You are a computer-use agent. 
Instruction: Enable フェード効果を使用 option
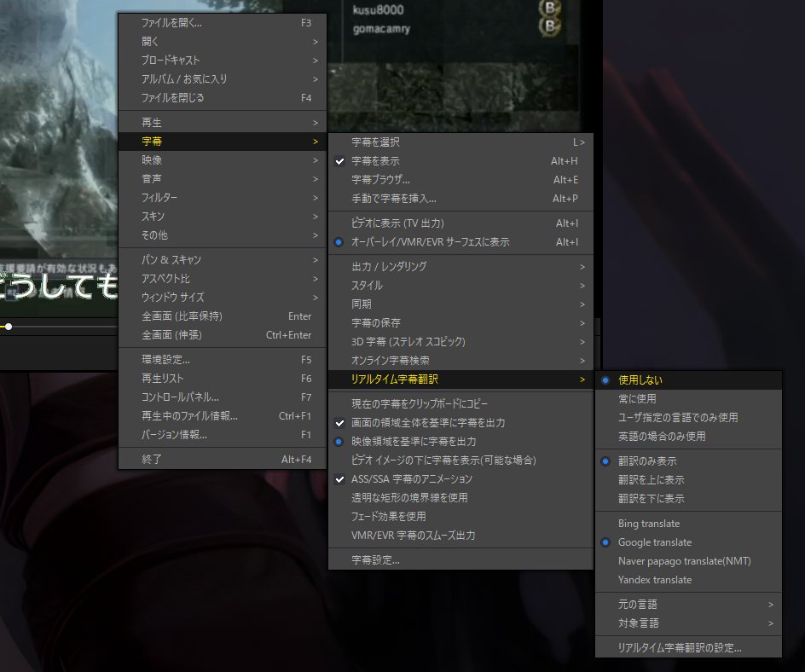pos(460,517)
